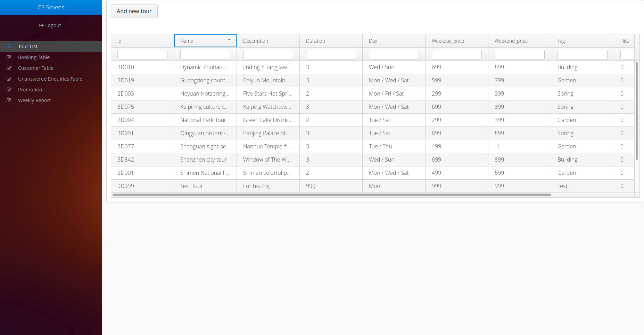This screenshot has width=644, height=335.
Task: Sort by the Duration column header
Action: pyautogui.click(x=331, y=41)
